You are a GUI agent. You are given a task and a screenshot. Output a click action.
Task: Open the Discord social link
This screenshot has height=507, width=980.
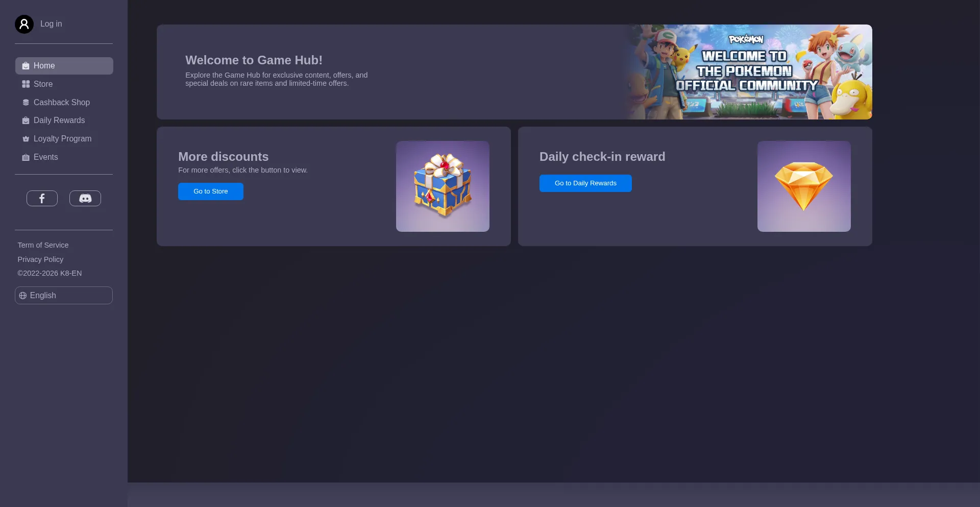85,198
